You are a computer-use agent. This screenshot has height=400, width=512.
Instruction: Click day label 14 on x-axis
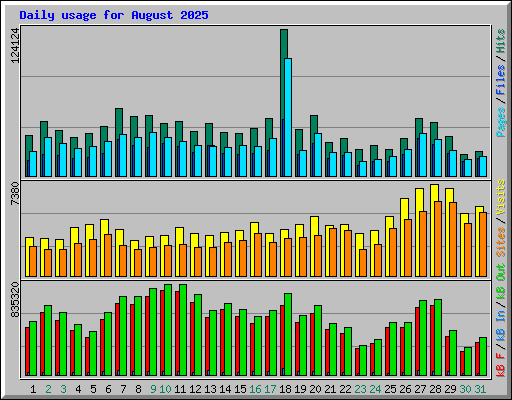[x=225, y=389]
